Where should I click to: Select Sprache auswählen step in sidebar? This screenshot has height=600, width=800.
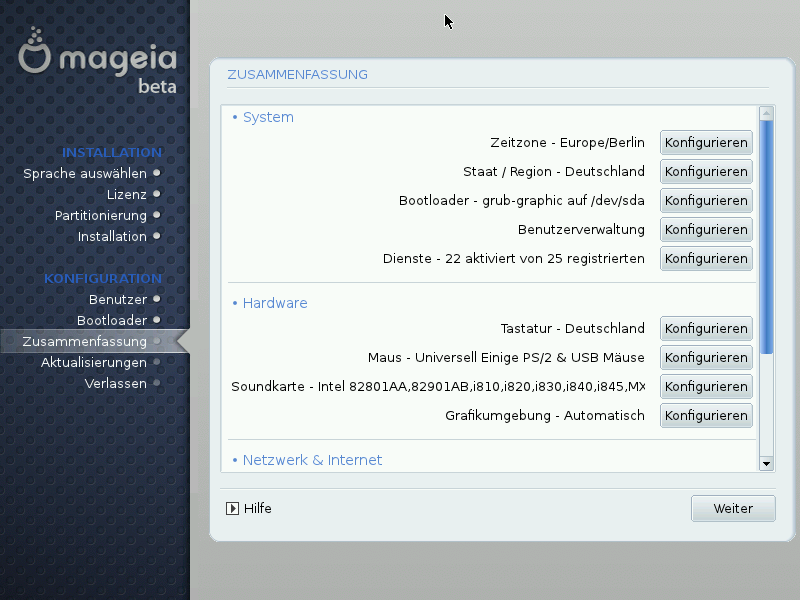pyautogui.click(x=92, y=173)
